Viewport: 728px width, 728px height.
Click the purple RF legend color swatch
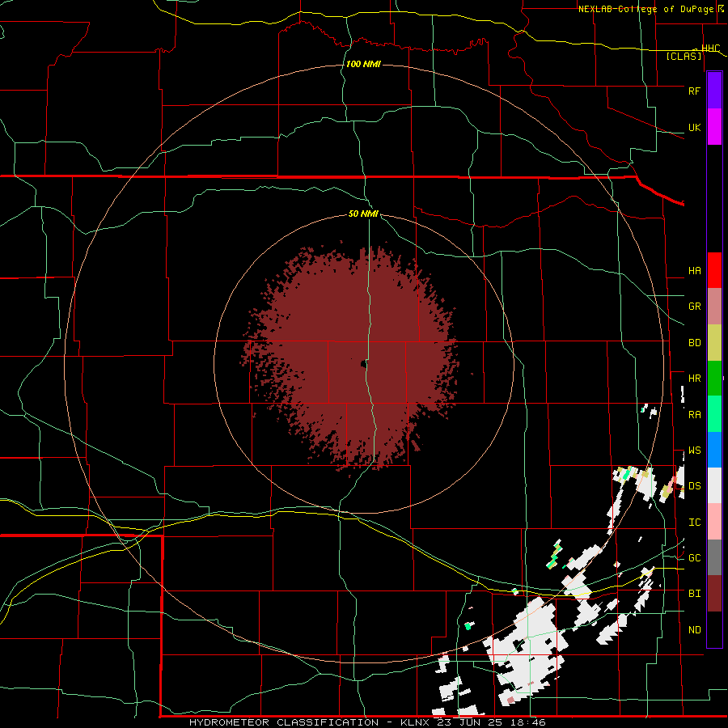[714, 91]
